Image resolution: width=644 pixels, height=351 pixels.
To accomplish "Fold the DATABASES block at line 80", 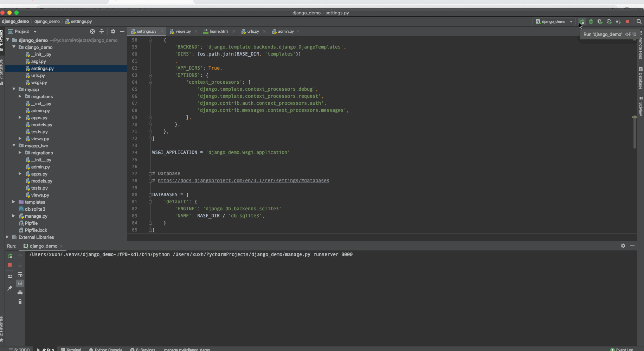I will coord(150,195).
